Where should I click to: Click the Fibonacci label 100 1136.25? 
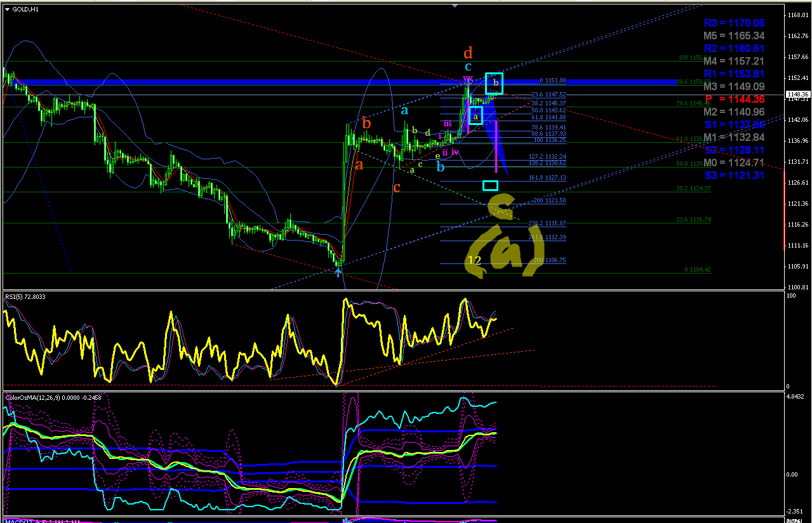(x=549, y=140)
